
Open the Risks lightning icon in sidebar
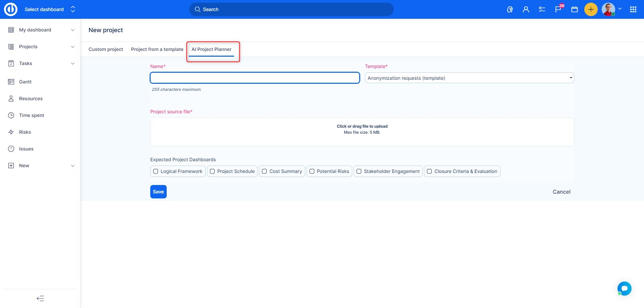point(11,132)
